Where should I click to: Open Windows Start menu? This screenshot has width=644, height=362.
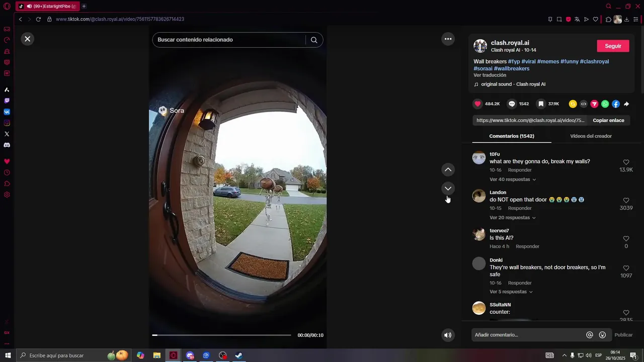8,355
